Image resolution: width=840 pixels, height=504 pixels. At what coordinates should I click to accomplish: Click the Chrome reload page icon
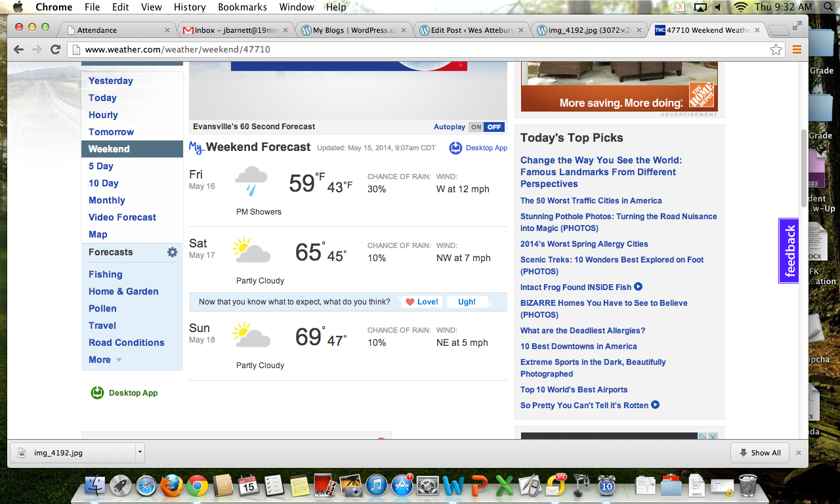56,50
